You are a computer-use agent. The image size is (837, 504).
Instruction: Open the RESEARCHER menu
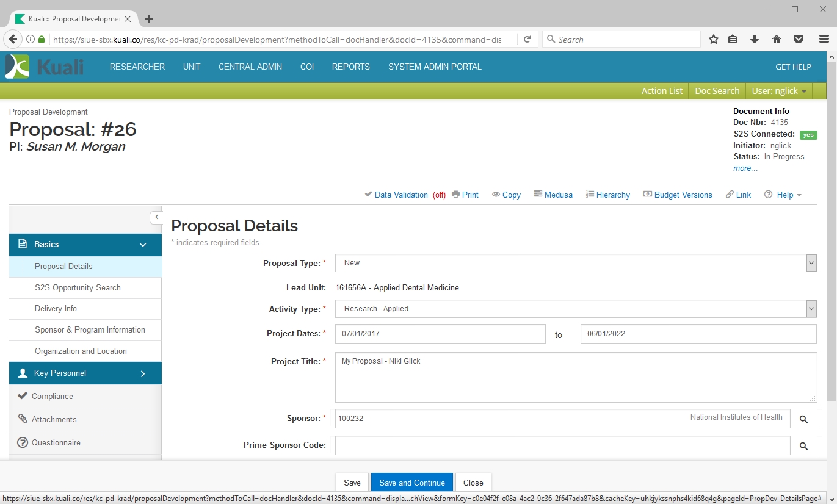pyautogui.click(x=137, y=67)
